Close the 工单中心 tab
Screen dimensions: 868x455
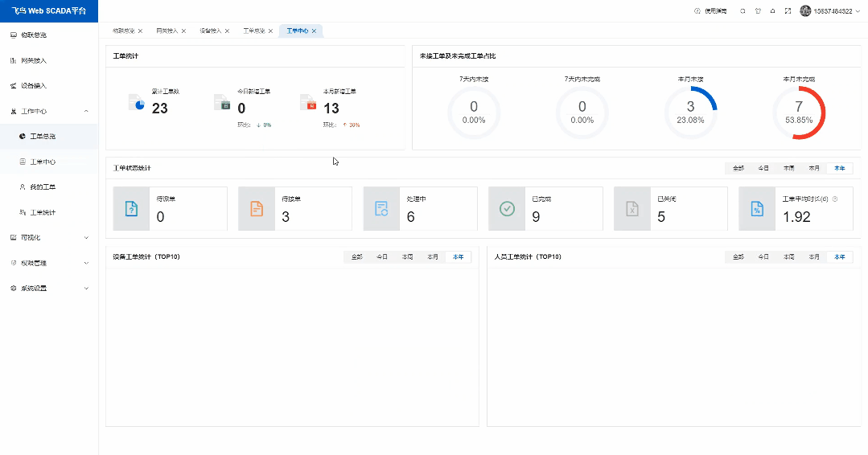(314, 31)
